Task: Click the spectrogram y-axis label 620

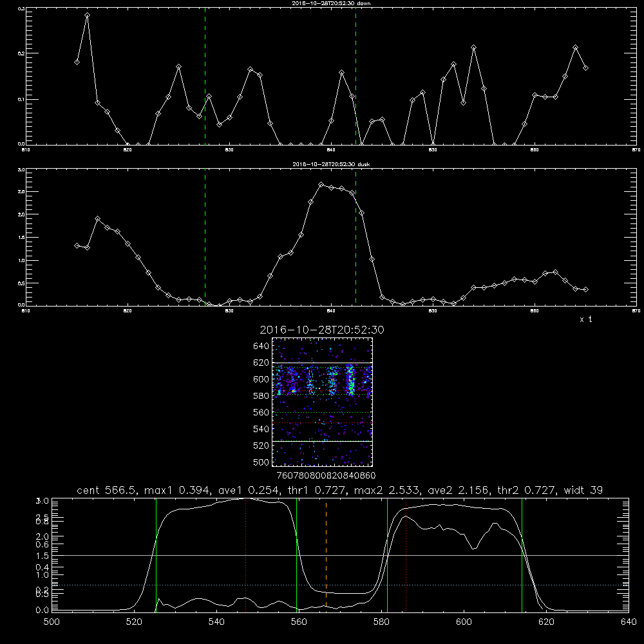Action: click(x=261, y=363)
